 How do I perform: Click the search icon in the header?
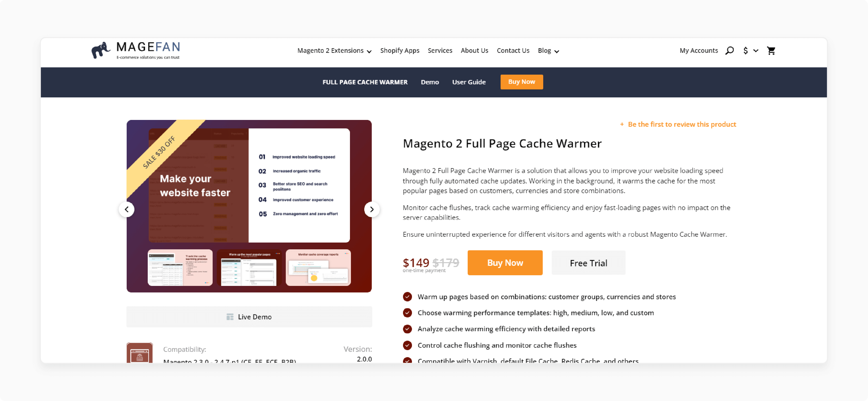point(731,50)
